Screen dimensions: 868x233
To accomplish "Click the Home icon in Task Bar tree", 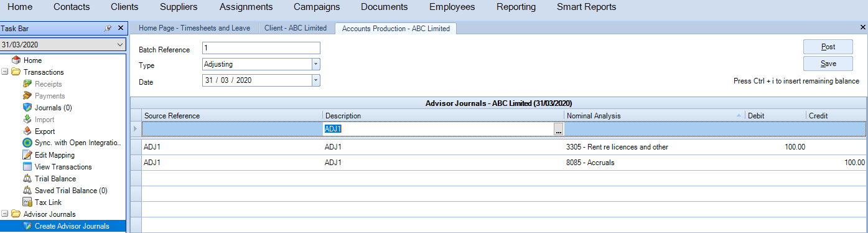I will point(16,60).
